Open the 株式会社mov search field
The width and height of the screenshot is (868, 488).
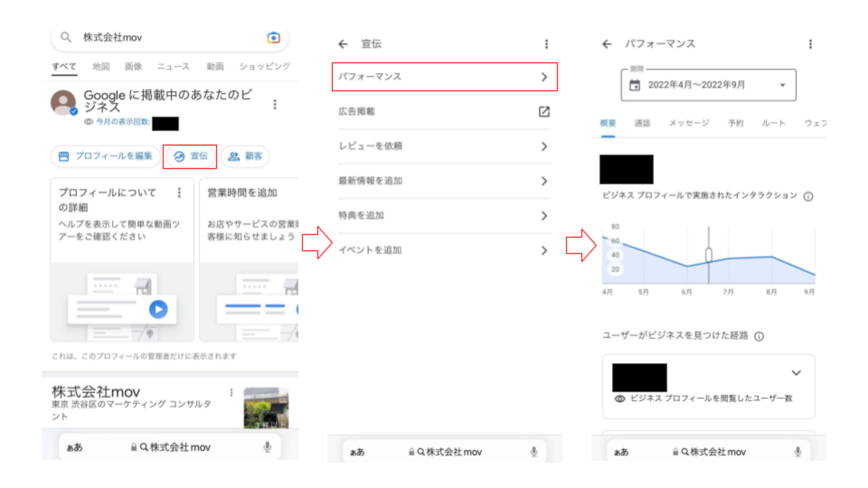[170, 37]
